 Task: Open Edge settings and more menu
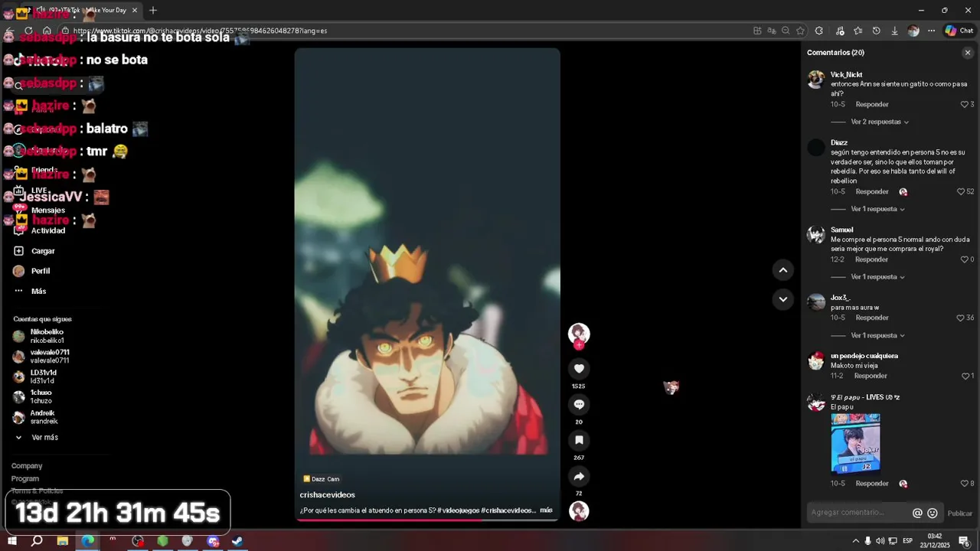pos(931,31)
